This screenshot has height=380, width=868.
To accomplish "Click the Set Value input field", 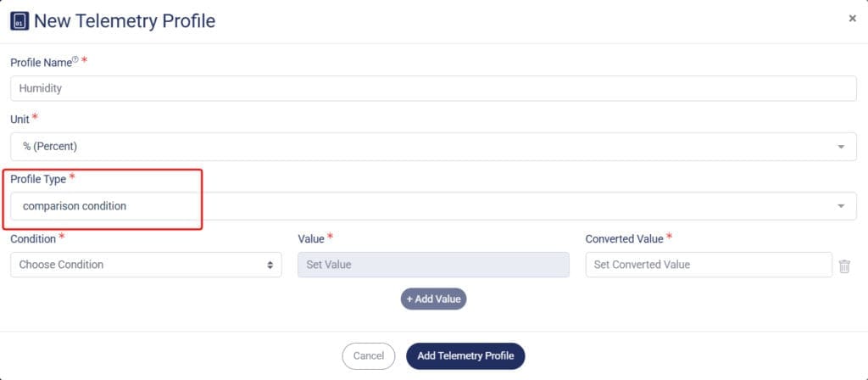I will point(433,265).
